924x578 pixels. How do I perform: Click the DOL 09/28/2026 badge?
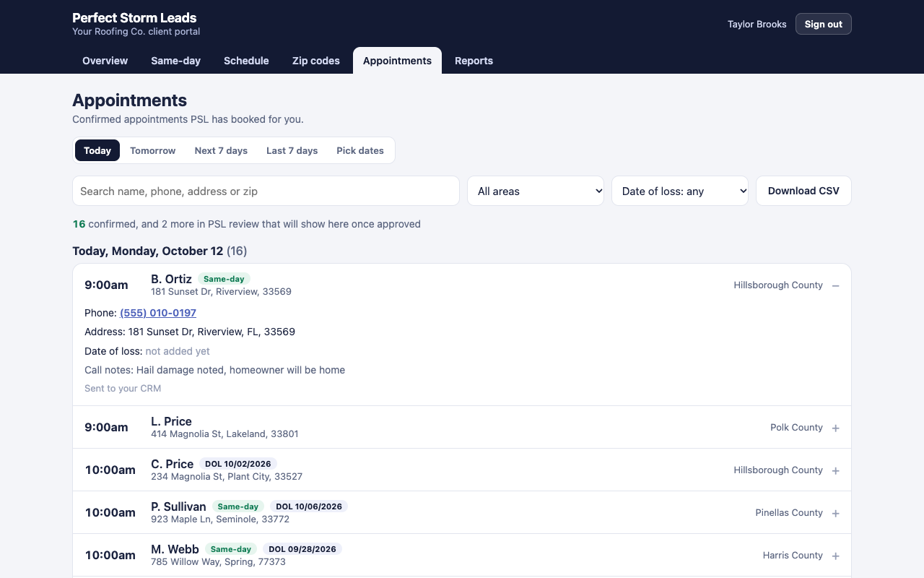[x=302, y=549]
